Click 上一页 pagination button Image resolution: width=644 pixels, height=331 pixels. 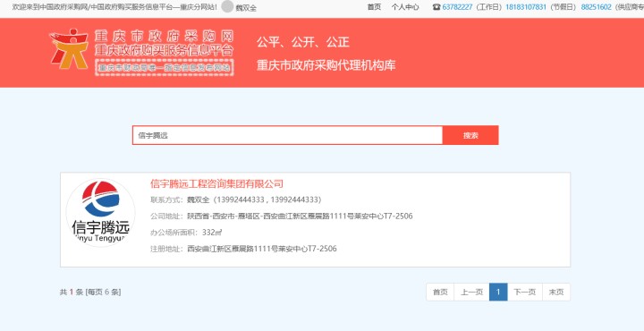click(x=471, y=292)
